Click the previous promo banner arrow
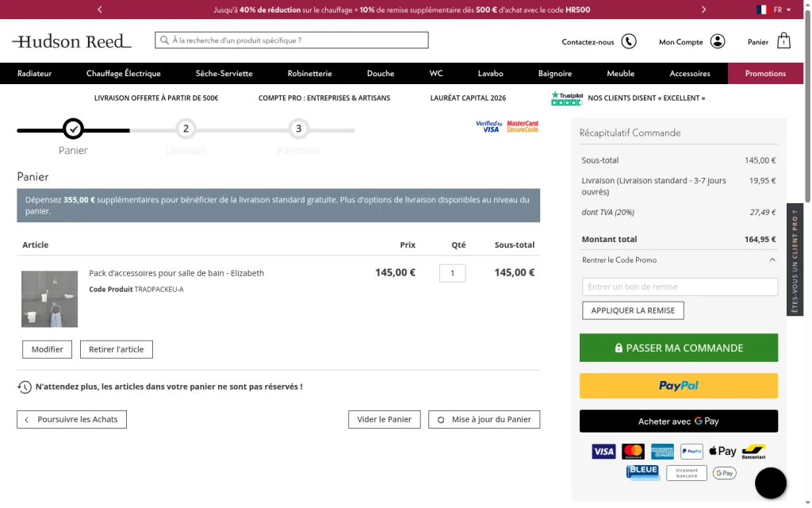812x508 pixels. coord(99,10)
